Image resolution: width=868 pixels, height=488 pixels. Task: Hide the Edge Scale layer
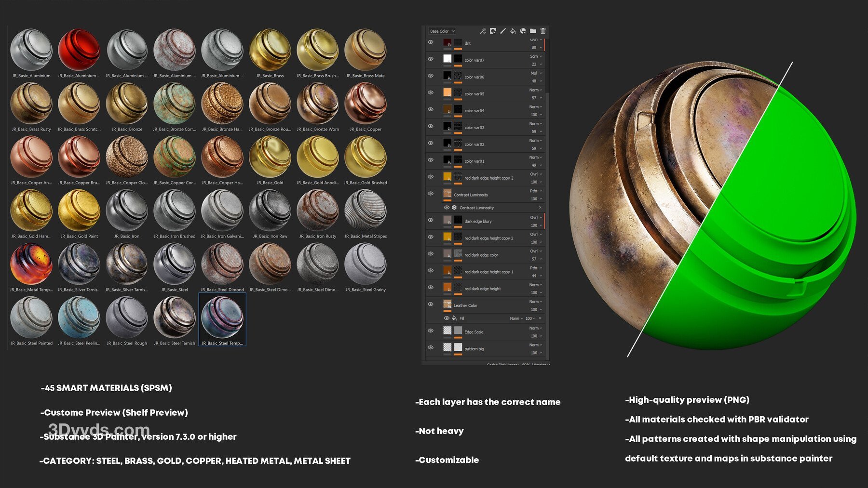431,331
